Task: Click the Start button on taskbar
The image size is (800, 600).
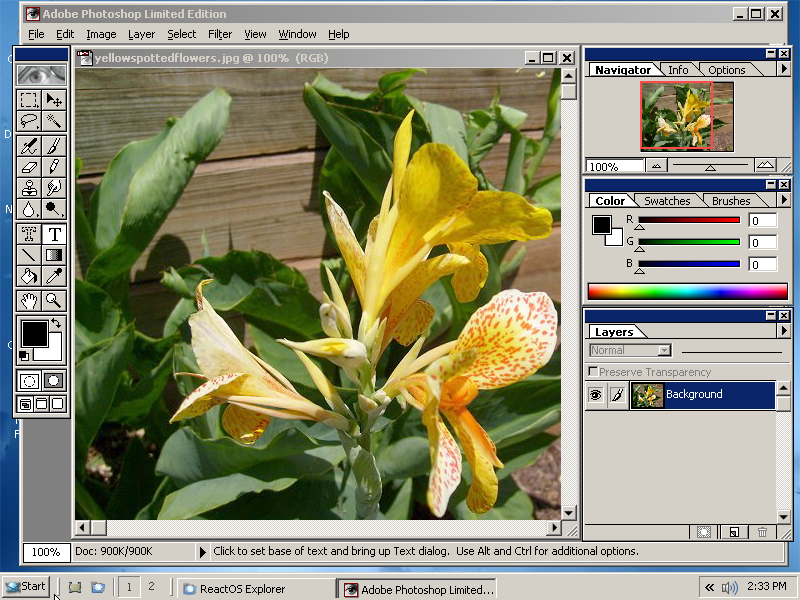Action: pyautogui.click(x=26, y=587)
